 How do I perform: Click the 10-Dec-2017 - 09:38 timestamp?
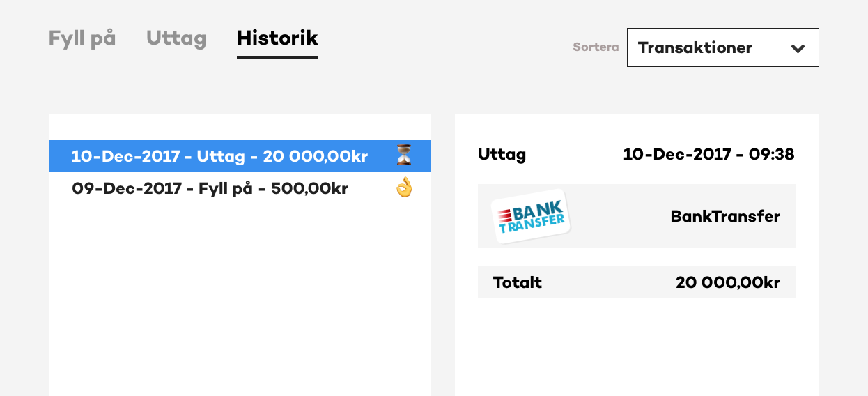coord(708,154)
